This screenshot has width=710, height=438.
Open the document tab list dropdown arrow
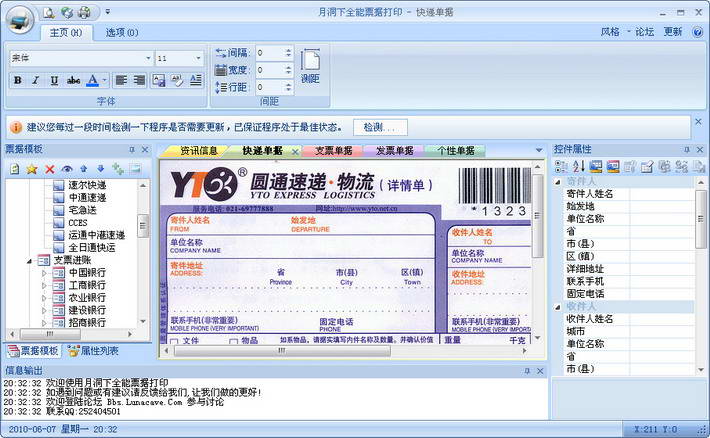coord(539,150)
